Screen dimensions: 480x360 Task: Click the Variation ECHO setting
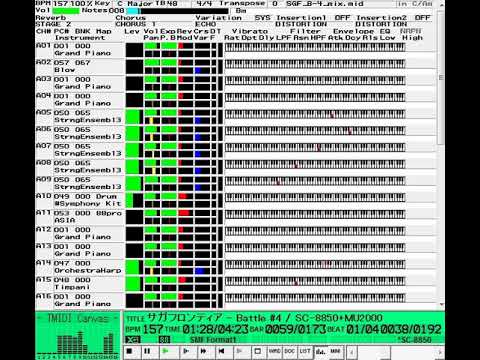click(206, 24)
